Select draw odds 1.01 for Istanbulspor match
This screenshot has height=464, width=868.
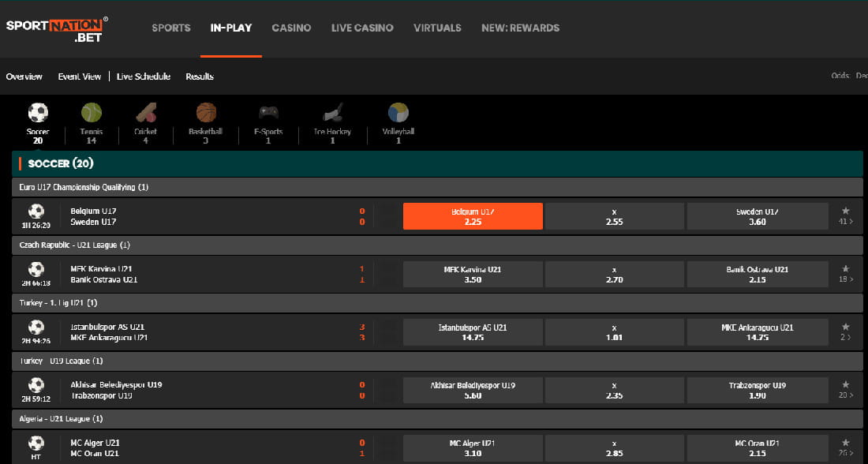coord(615,332)
